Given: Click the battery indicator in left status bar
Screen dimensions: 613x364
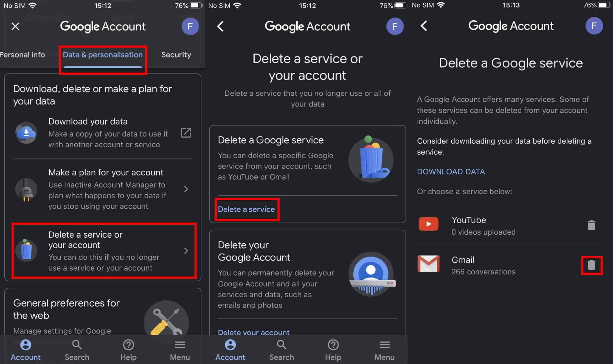Looking at the screenshot, I should [196, 5].
